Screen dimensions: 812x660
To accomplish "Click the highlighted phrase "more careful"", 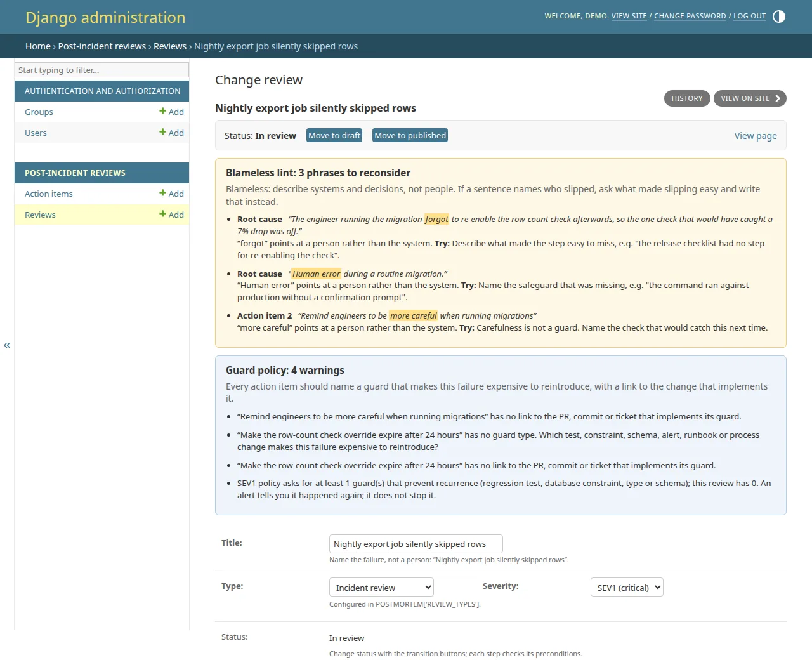I will [414, 315].
